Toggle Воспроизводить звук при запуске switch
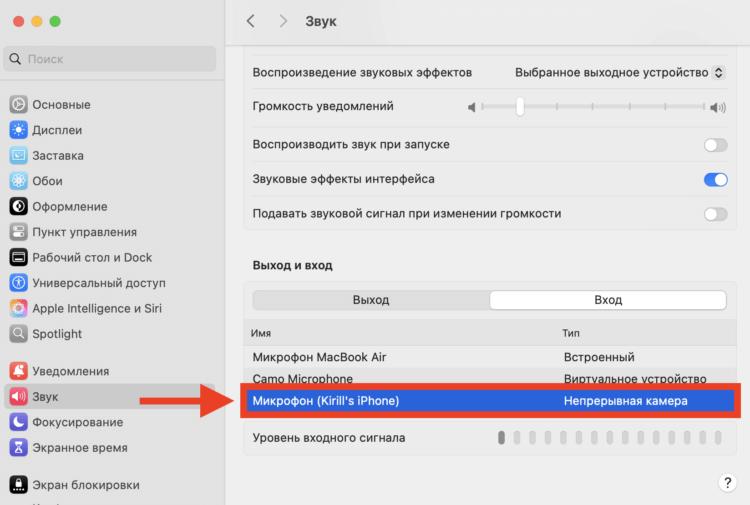 [716, 145]
